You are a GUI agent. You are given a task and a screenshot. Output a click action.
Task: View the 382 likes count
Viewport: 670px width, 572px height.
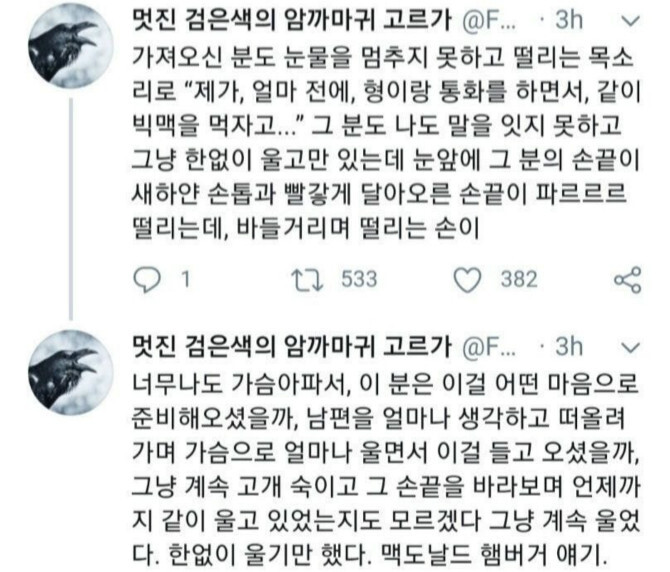coord(519,279)
